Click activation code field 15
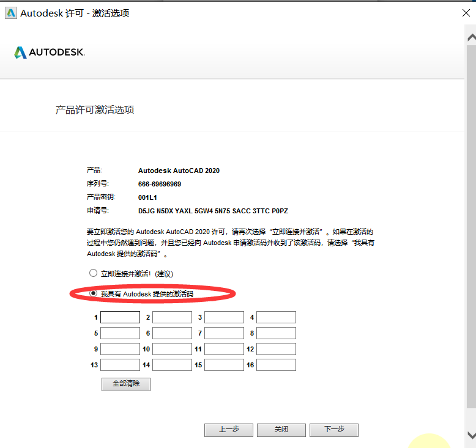476x448 pixels. pyautogui.click(x=224, y=365)
